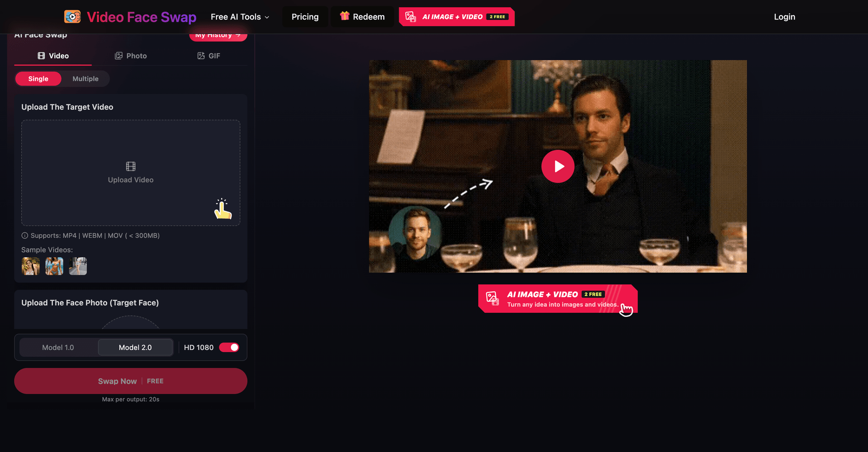Click the Video Face Swap logo icon
Screen dimensions: 868x452
point(72,17)
